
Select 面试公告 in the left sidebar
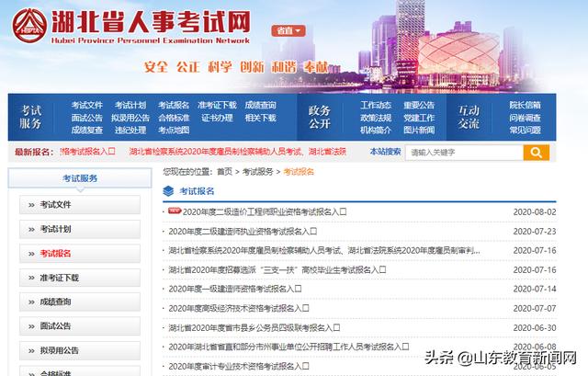pyautogui.click(x=80, y=326)
